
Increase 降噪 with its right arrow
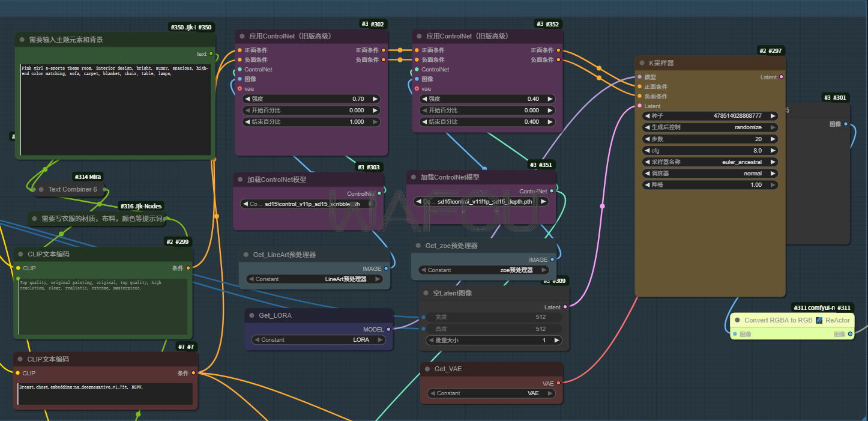[x=773, y=185]
